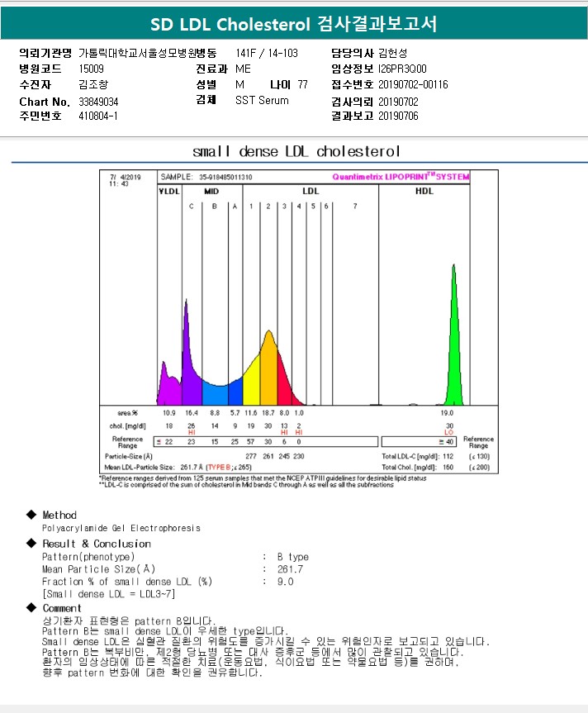Click the "Result & Conclusion" heading
The height and width of the screenshot is (713, 588).
point(97,544)
